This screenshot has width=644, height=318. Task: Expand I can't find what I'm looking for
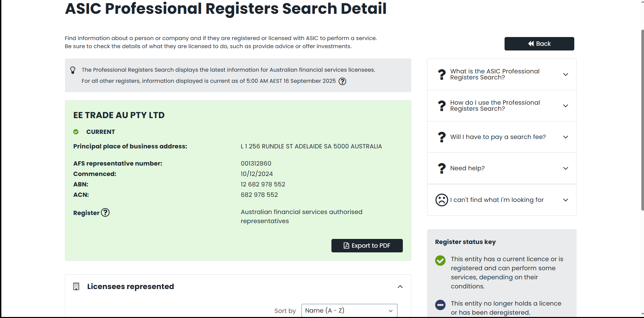tap(566, 200)
